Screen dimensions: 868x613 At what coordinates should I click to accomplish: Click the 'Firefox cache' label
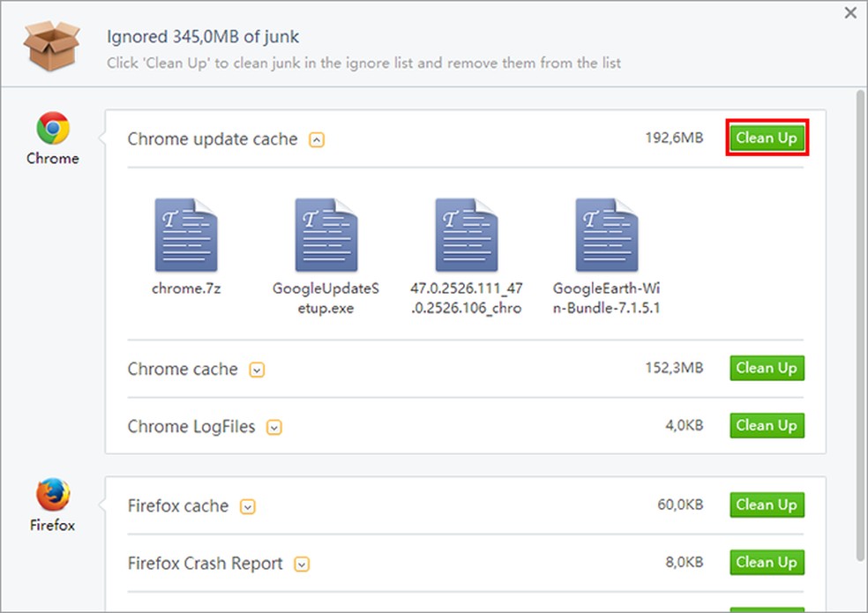178,505
